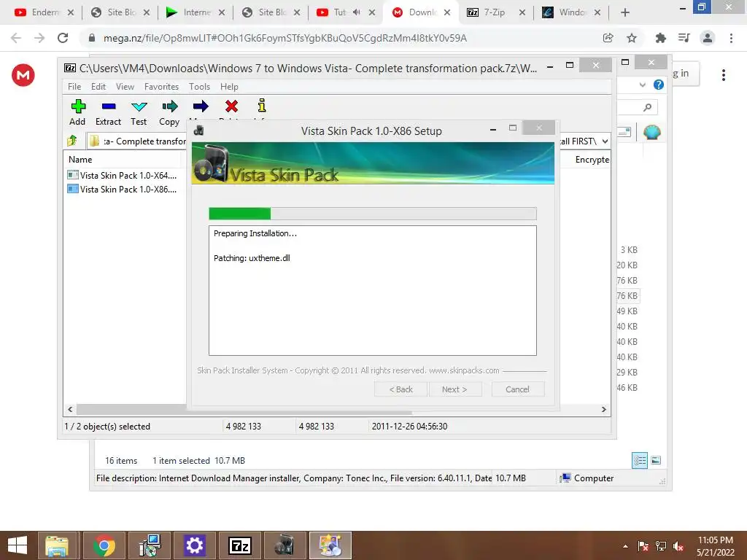Screen dimensions: 747x560
Task: Open the Chrome extensions puzzle icon
Action: [x=661, y=38]
